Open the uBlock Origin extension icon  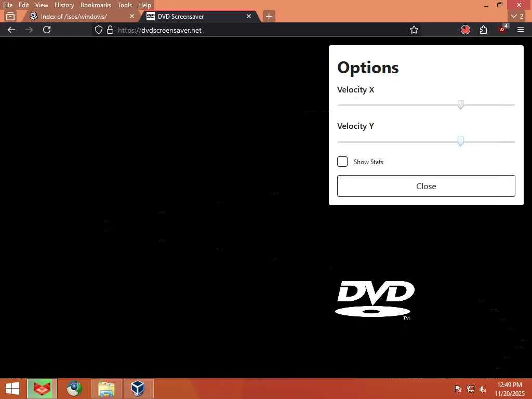click(502, 29)
